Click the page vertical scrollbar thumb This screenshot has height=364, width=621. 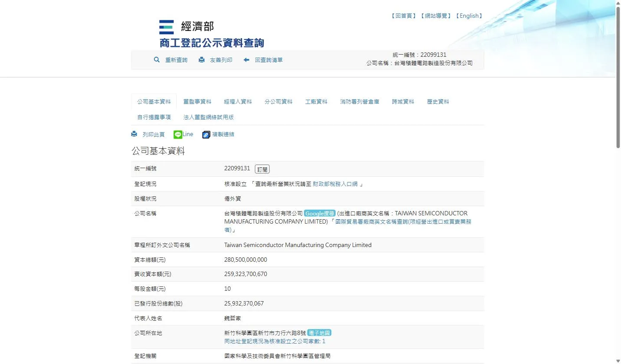coord(618,77)
